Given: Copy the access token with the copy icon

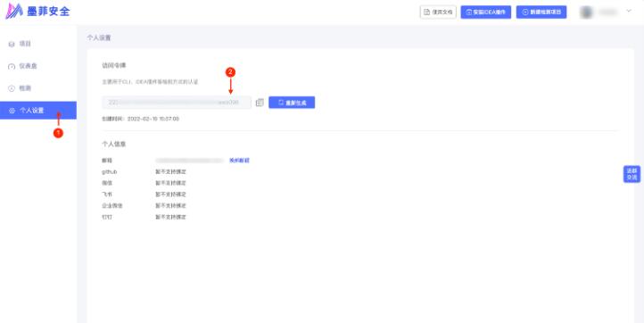Looking at the screenshot, I should [x=260, y=103].
